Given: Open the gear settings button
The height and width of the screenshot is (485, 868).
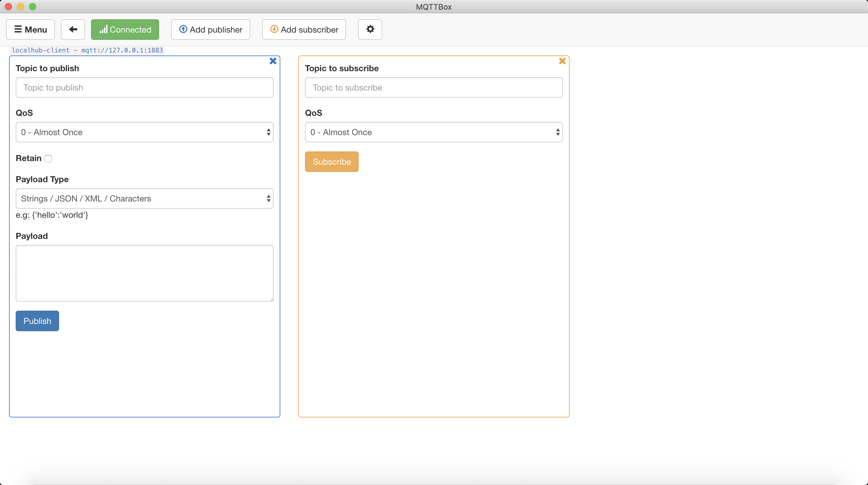Looking at the screenshot, I should pos(370,30).
